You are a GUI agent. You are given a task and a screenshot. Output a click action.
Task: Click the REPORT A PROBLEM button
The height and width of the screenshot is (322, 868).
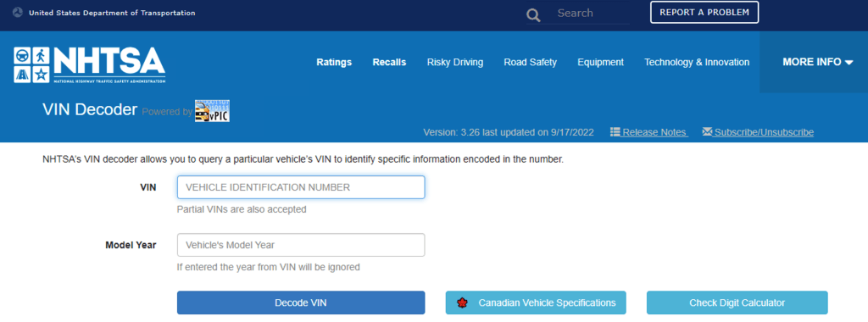click(704, 12)
